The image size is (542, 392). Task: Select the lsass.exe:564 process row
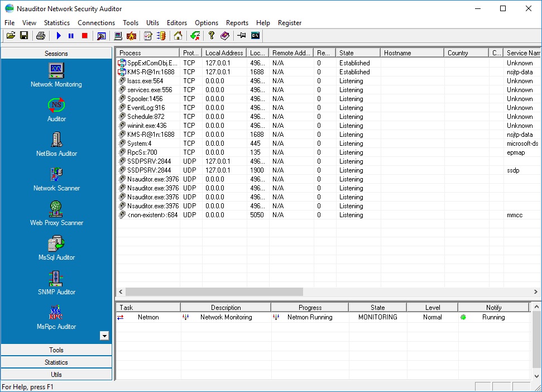328,81
